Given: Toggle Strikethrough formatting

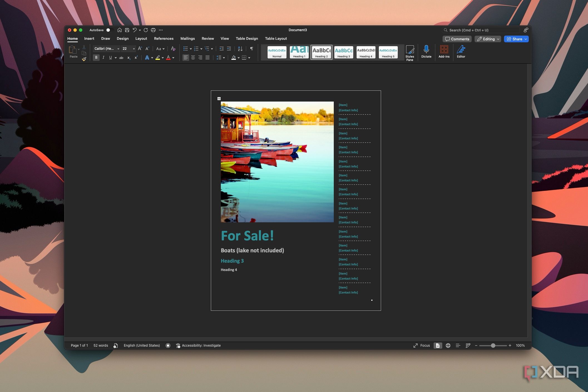Looking at the screenshot, I should 121,58.
